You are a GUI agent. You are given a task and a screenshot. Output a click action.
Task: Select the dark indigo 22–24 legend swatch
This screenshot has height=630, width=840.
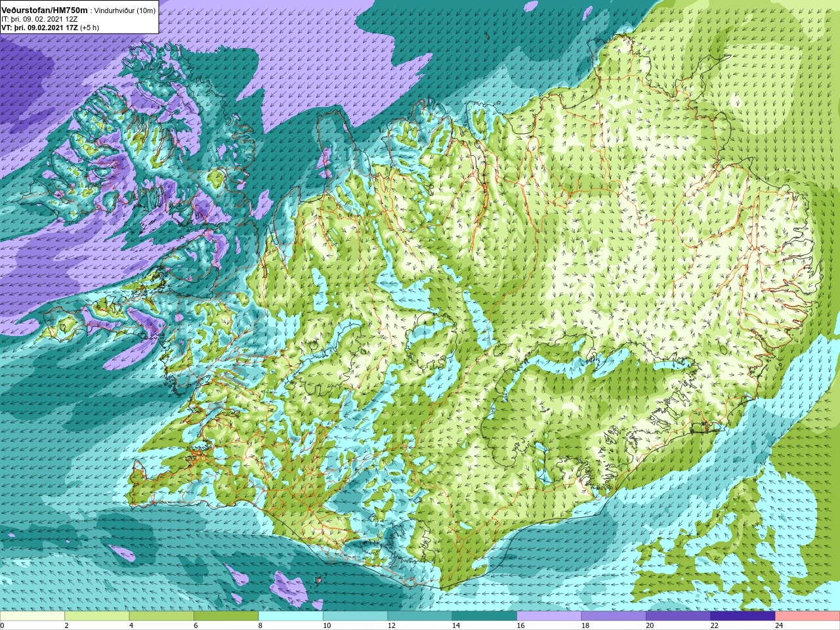[743, 616]
